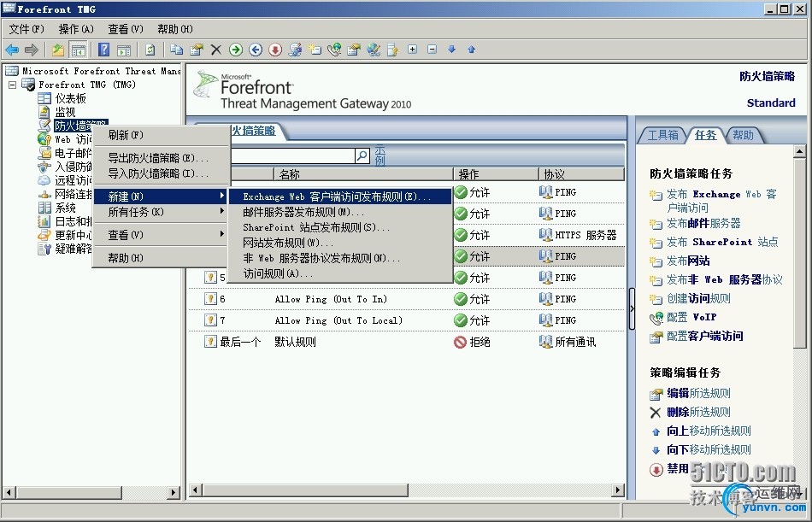The image size is (812, 522).
Task: Click the Refresh toolbar icon
Action: pos(150,50)
